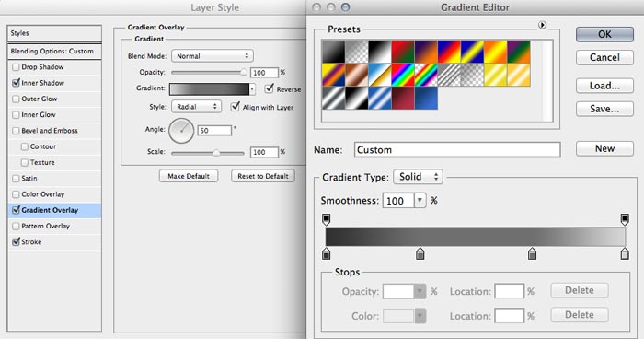644x339 pixels.
Task: Select the gray-and-white striped metal preset
Action: [x=333, y=98]
